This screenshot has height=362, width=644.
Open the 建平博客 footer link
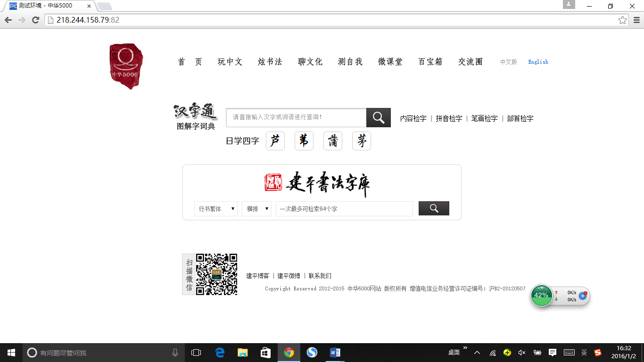(x=258, y=276)
